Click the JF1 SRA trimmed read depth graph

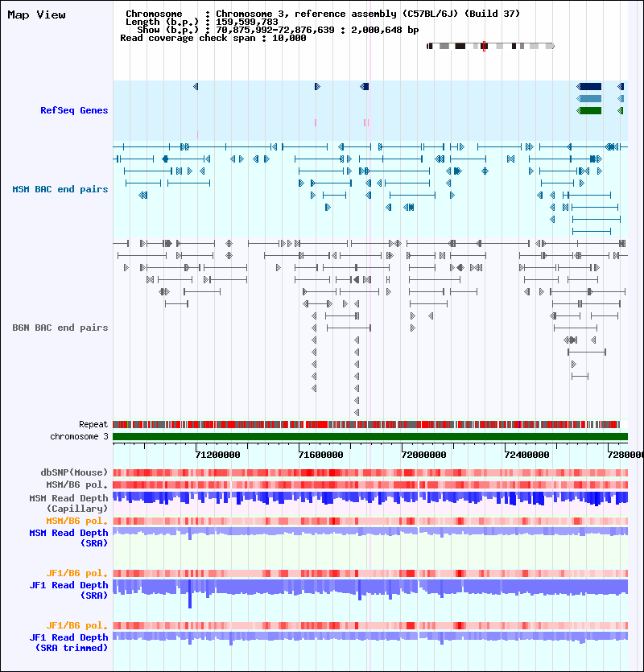pyautogui.click(x=370, y=637)
